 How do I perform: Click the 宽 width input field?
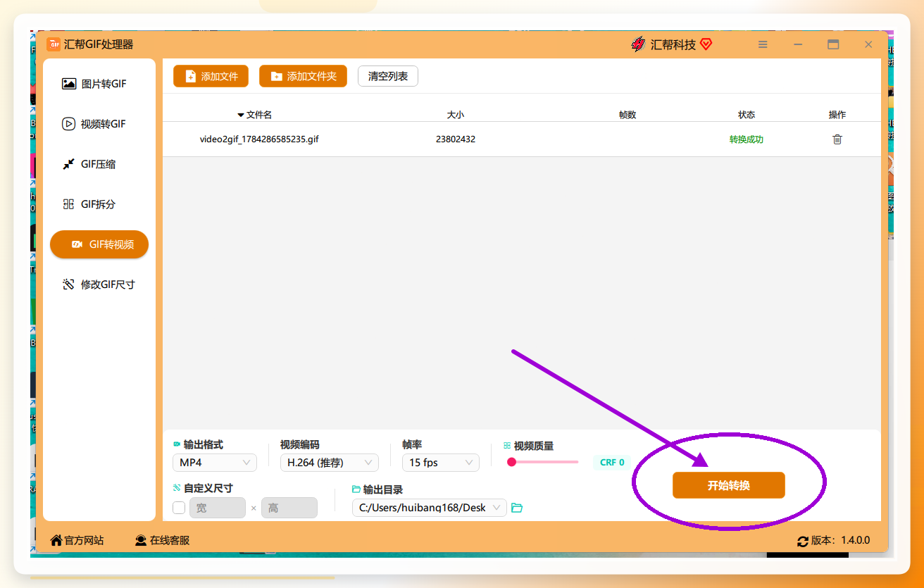[218, 508]
